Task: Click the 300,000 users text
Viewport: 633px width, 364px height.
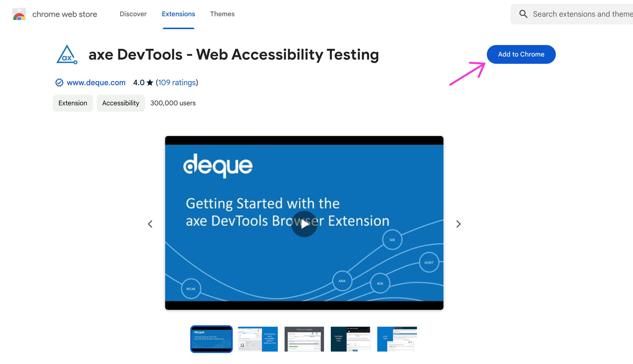Action: pyautogui.click(x=173, y=103)
